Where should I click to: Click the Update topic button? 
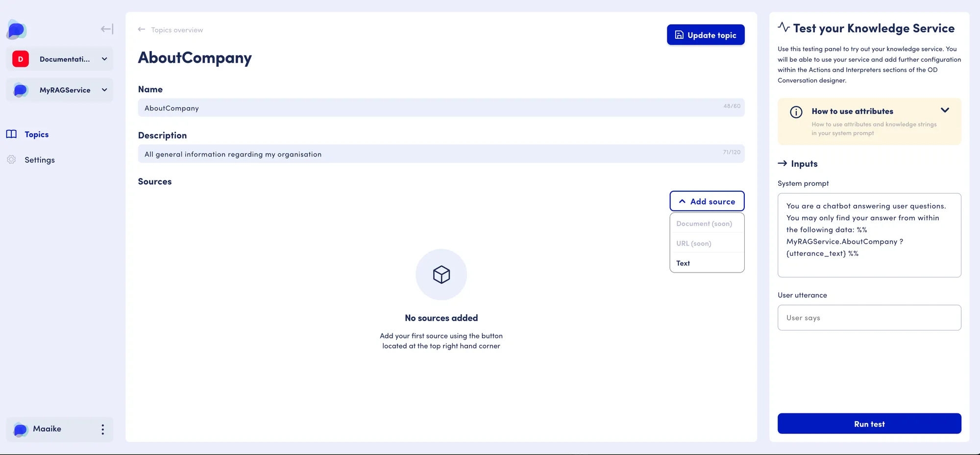click(706, 35)
